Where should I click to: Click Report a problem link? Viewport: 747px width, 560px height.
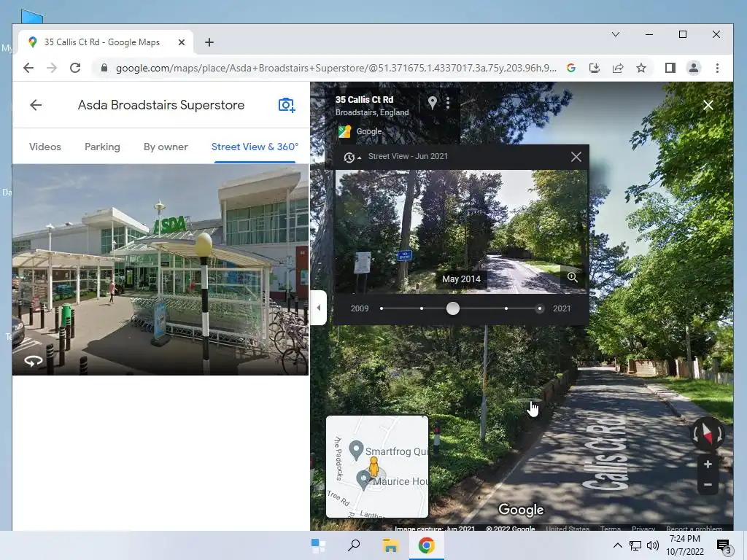coord(694,529)
